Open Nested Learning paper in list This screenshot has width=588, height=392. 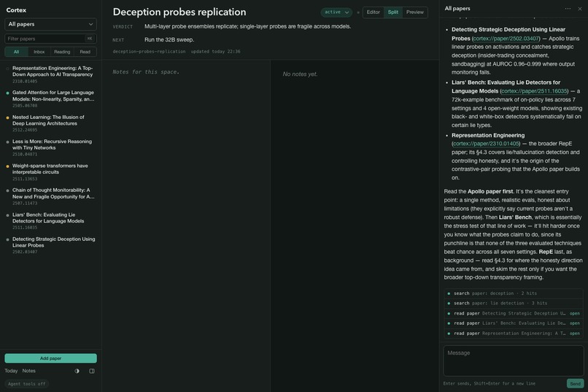click(x=50, y=123)
